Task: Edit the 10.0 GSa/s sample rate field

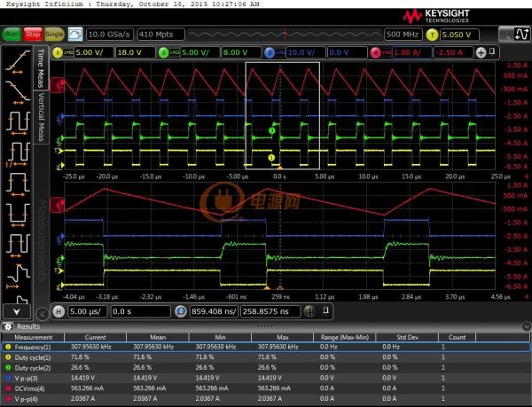Action: (109, 35)
